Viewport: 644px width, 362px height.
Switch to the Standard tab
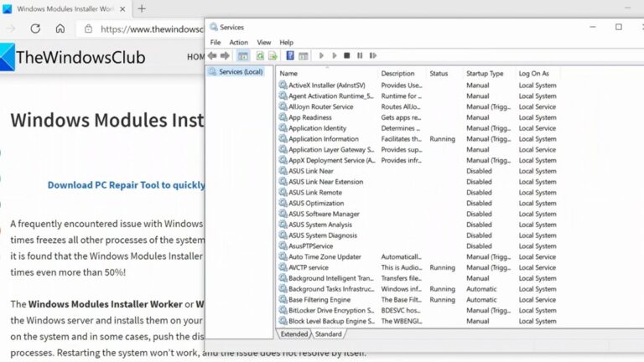(x=328, y=334)
